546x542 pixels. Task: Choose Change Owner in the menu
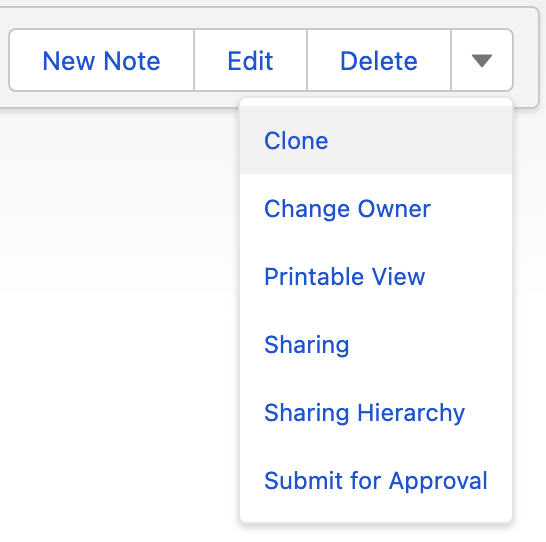coord(376,209)
